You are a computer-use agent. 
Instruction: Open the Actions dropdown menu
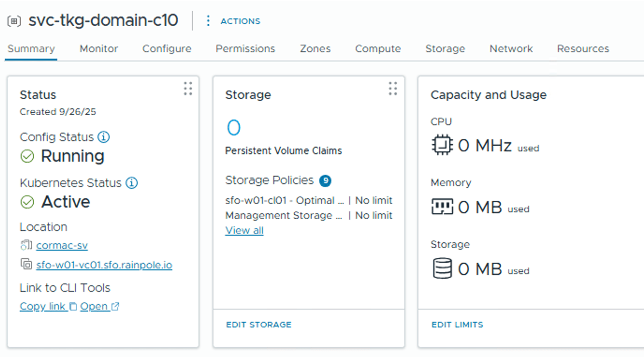pyautogui.click(x=233, y=21)
